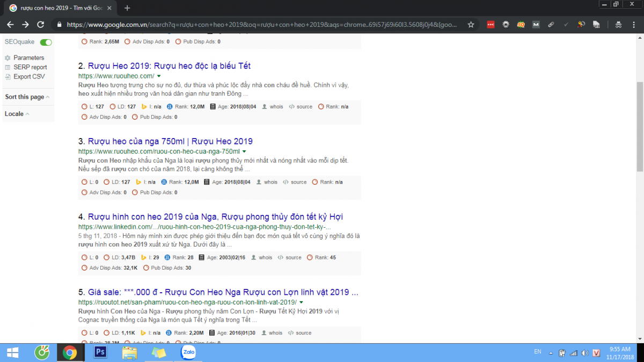This screenshot has width=644, height=362.
Task: Click the LastPass extension icon
Action: tap(491, 24)
